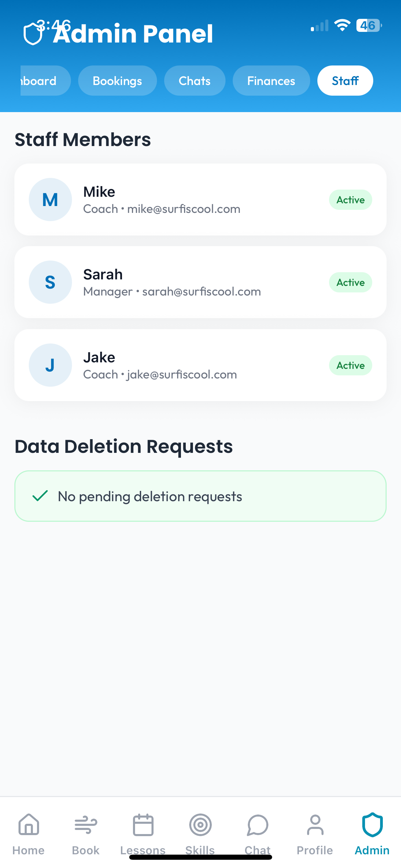The height and width of the screenshot is (868, 401).
Task: Tap the Active status badge for Sarah
Action: pos(351,282)
